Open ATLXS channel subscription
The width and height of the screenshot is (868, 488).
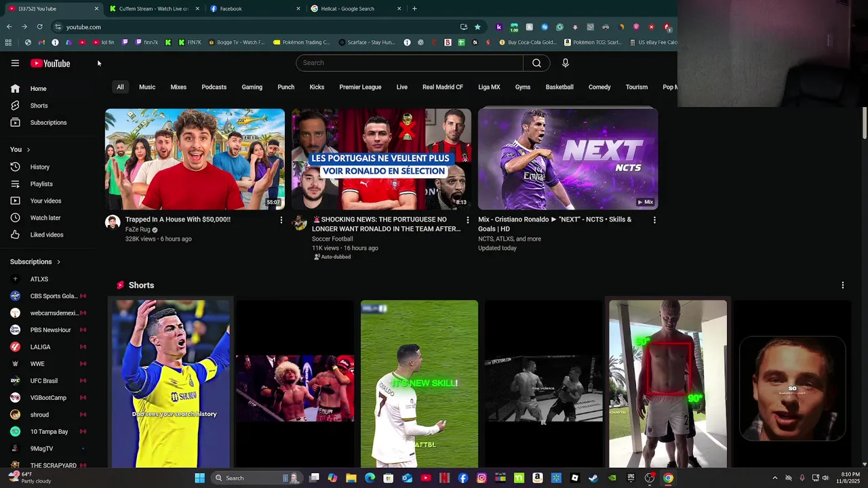[50, 279]
